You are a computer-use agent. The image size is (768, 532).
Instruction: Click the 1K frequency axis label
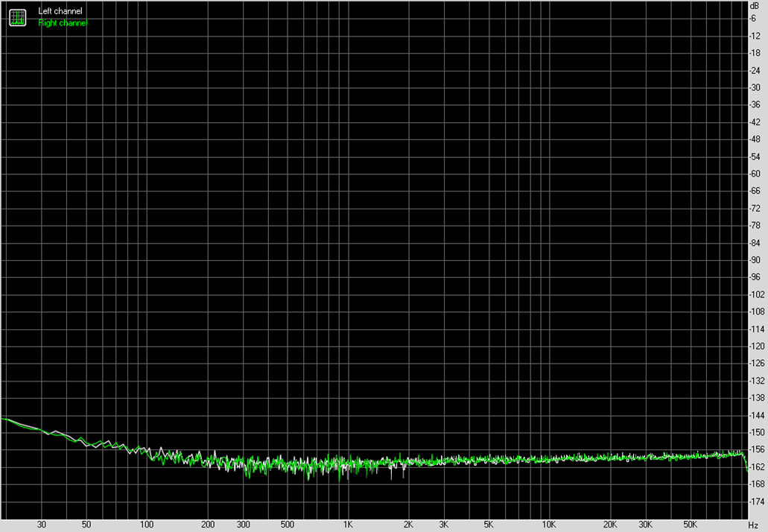[348, 525]
